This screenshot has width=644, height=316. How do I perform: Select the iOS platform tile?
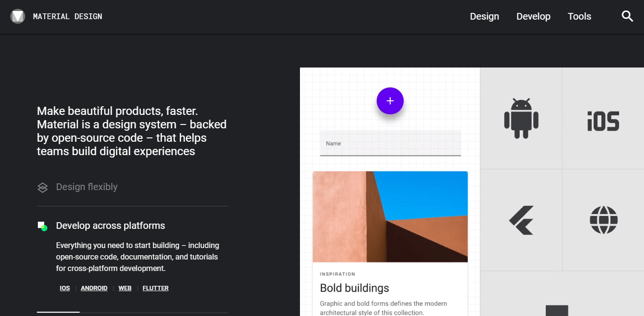[x=603, y=118]
